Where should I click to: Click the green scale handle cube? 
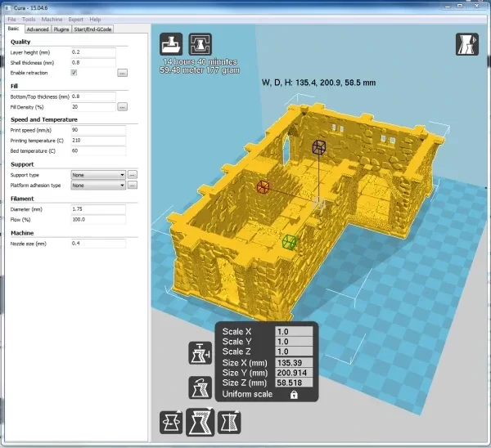point(289,243)
